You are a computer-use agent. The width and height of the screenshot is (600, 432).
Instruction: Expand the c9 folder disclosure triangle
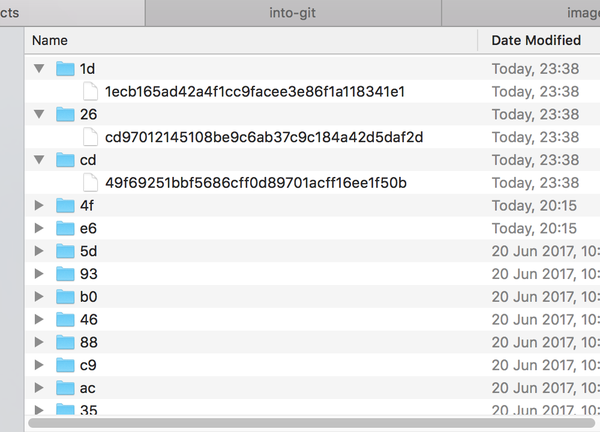(x=40, y=365)
